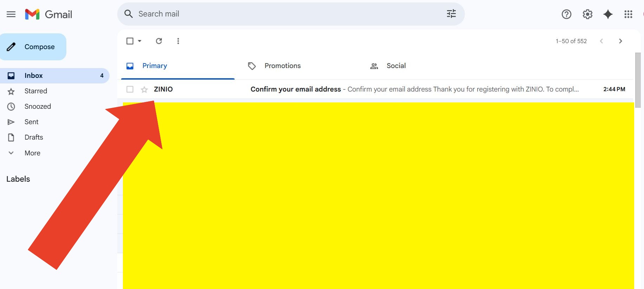
Task: Expand the More section in sidebar
Action: pos(32,153)
